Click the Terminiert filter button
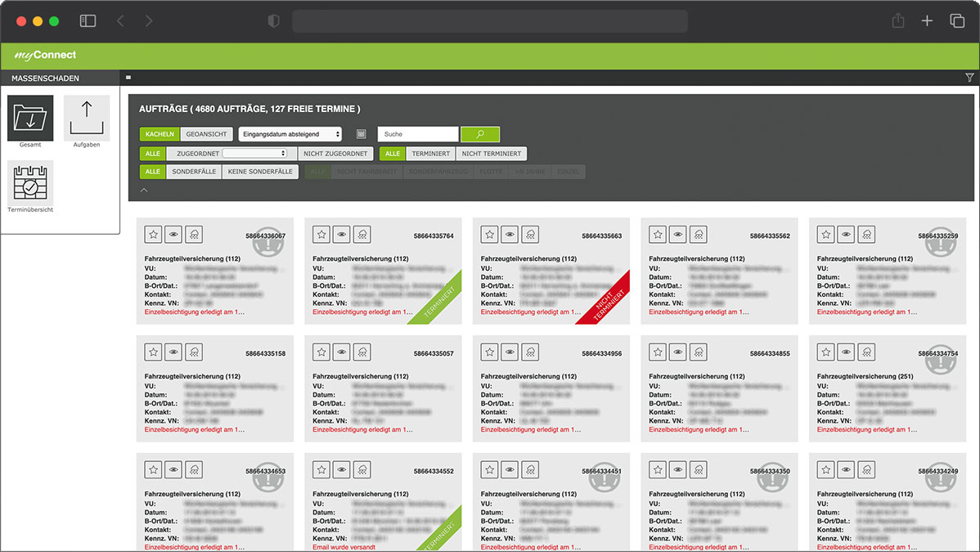 point(430,154)
